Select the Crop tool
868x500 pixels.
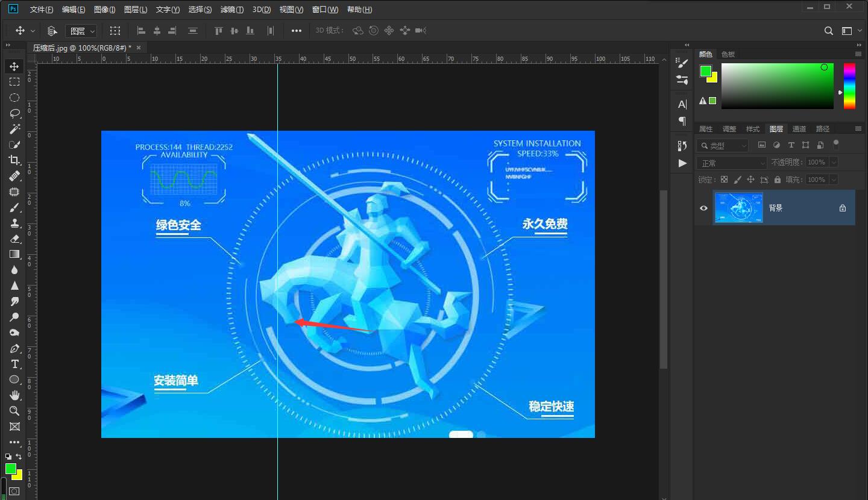tap(14, 160)
